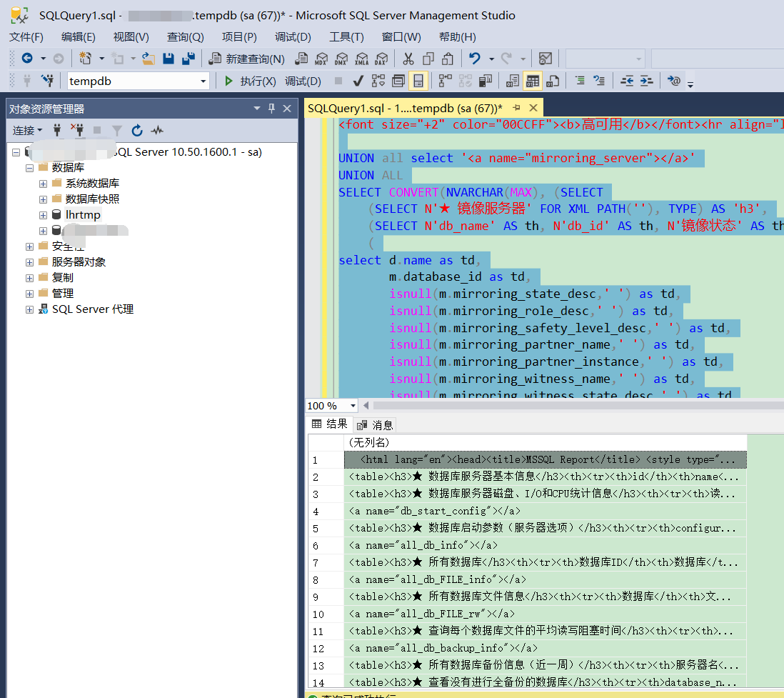Screen dimensions: 784x698
Task: Disconnect the current server in Object Explorer
Action: (78, 130)
